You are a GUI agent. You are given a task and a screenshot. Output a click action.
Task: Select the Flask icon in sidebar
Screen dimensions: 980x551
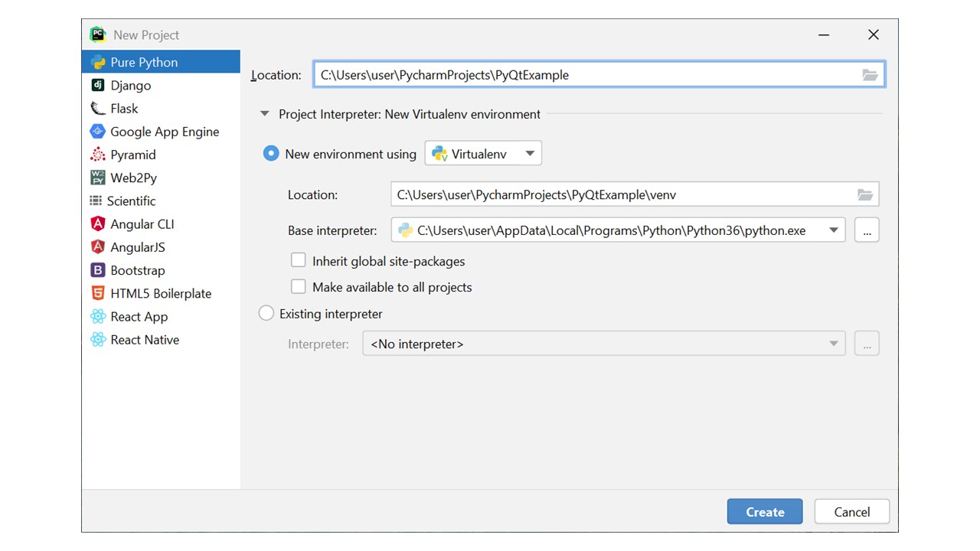pyautogui.click(x=98, y=109)
